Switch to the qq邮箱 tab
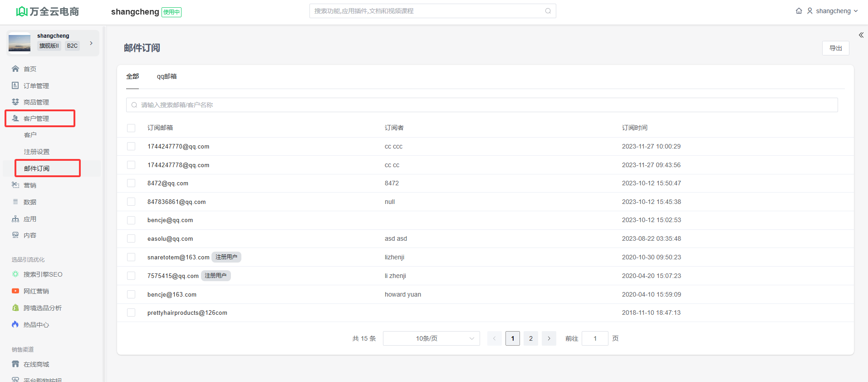The height and width of the screenshot is (382, 868). [167, 76]
